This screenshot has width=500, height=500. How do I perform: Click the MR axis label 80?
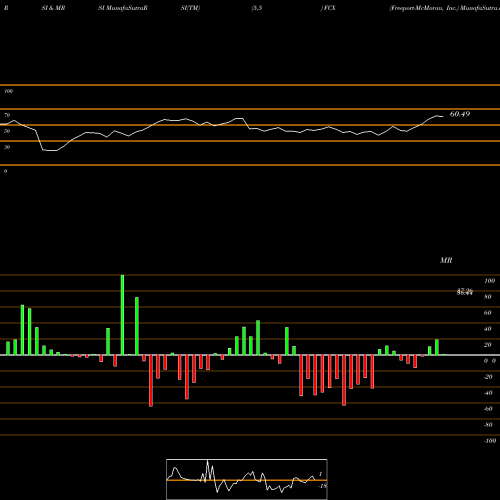[x=488, y=297]
